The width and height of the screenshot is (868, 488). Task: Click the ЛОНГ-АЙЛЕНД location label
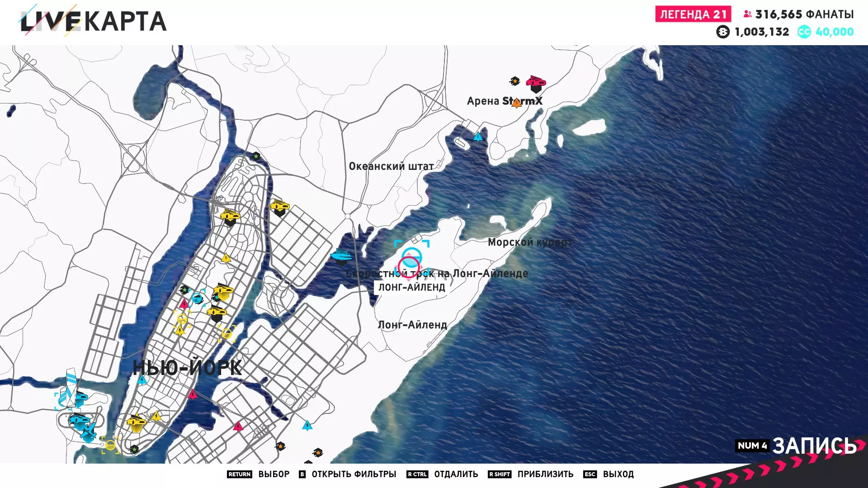pyautogui.click(x=411, y=287)
